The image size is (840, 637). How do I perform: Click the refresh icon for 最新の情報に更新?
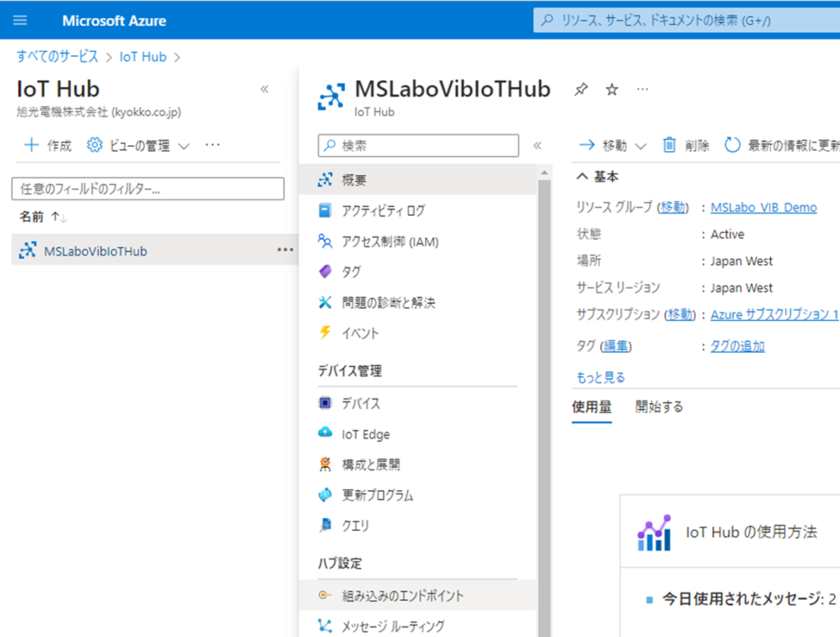733,144
